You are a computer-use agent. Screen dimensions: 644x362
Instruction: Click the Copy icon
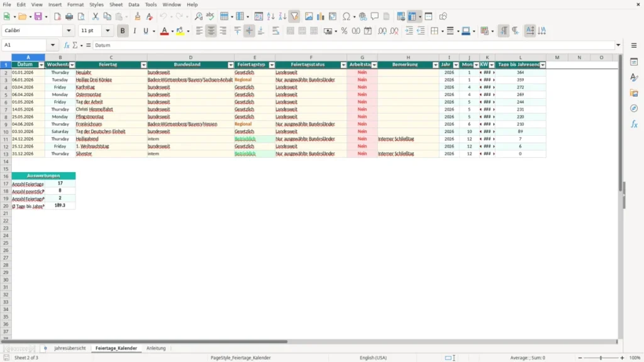pos(107,16)
